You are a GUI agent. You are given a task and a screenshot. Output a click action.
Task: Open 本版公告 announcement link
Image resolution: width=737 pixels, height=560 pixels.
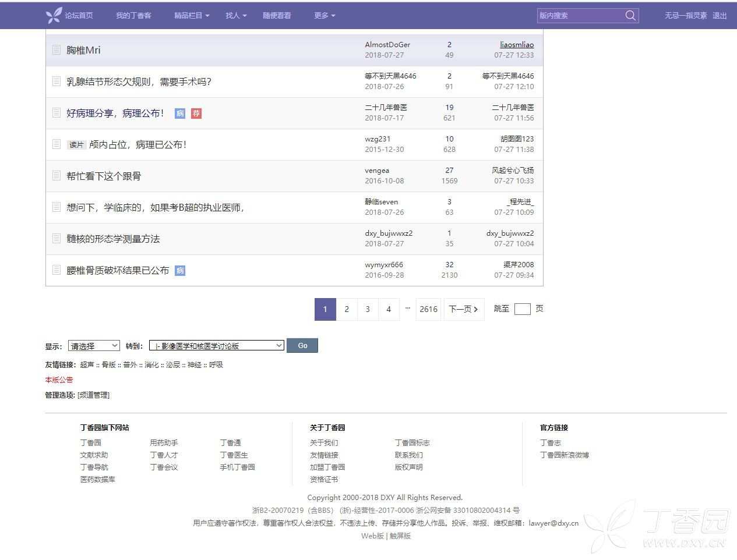point(59,380)
